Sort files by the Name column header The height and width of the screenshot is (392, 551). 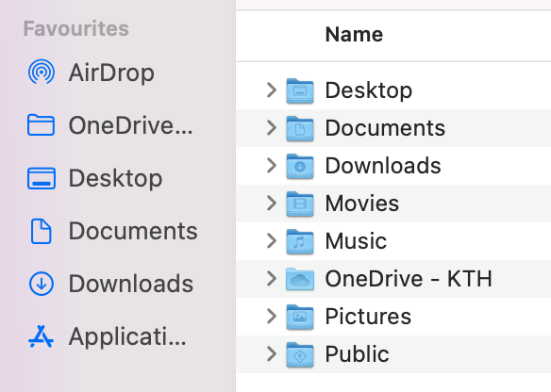click(354, 34)
